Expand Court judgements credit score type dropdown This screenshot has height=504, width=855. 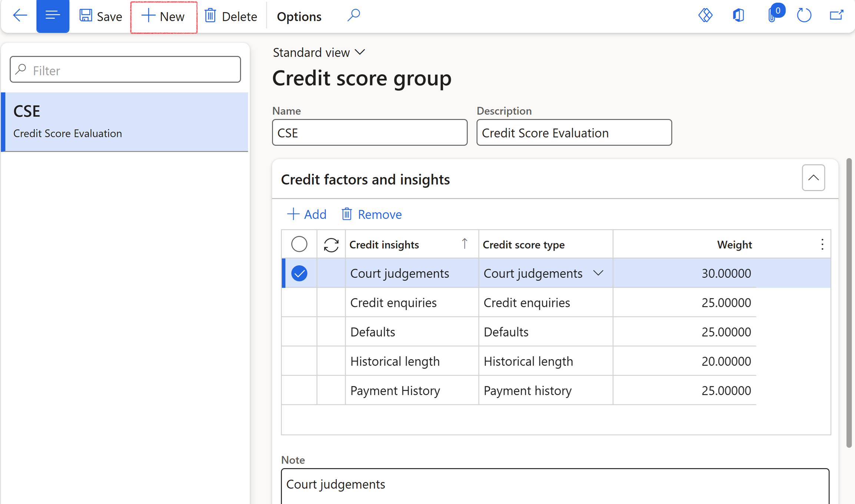598,273
